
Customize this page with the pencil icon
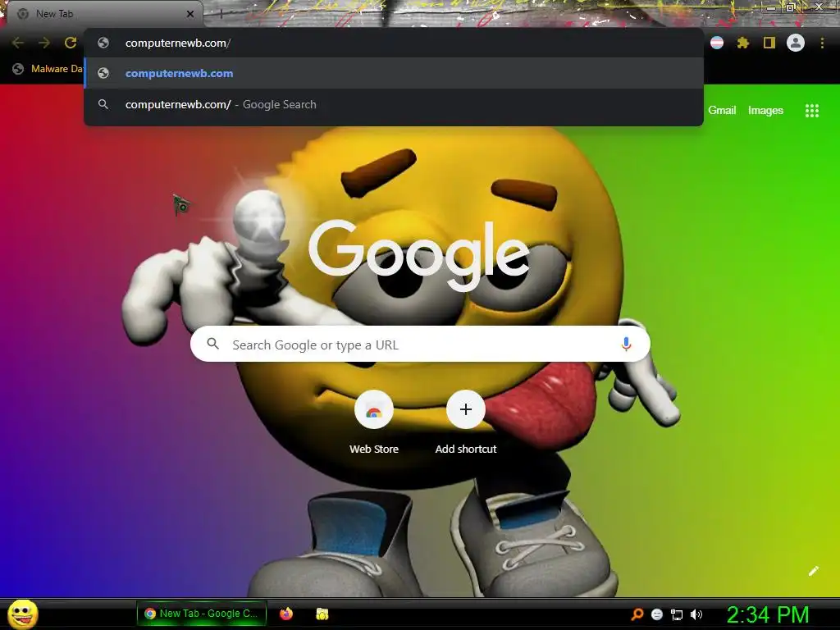pos(813,571)
